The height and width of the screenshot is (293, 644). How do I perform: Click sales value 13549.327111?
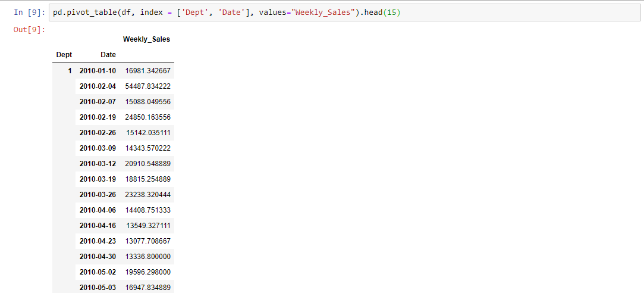[148, 226]
